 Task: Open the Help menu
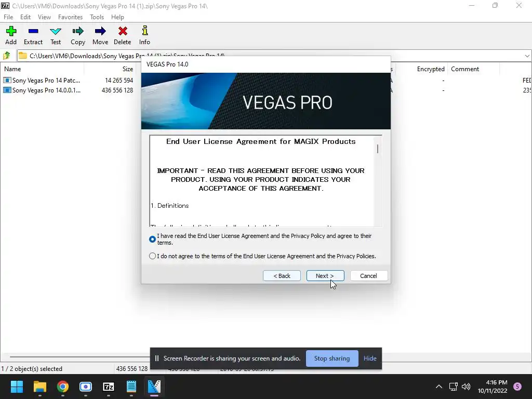pyautogui.click(x=117, y=17)
